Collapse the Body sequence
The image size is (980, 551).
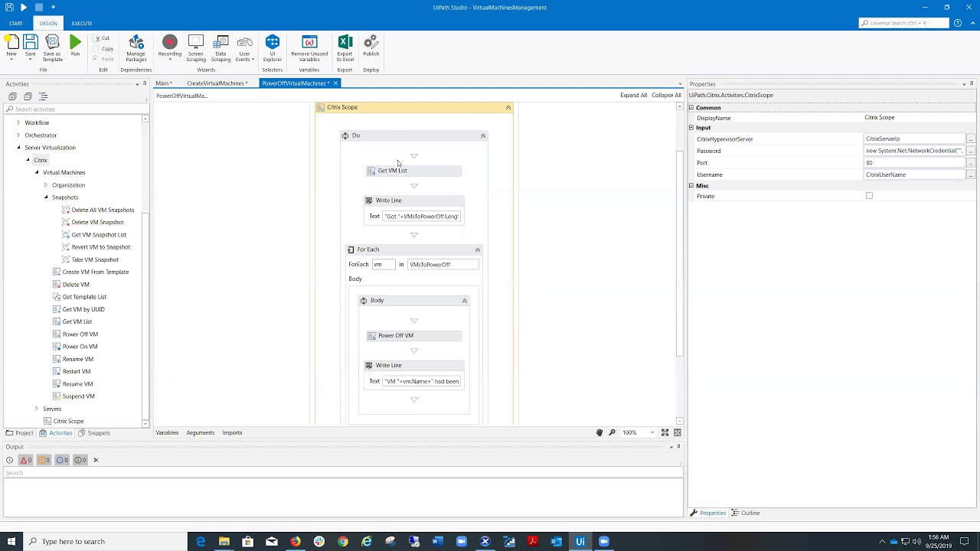pyautogui.click(x=464, y=302)
